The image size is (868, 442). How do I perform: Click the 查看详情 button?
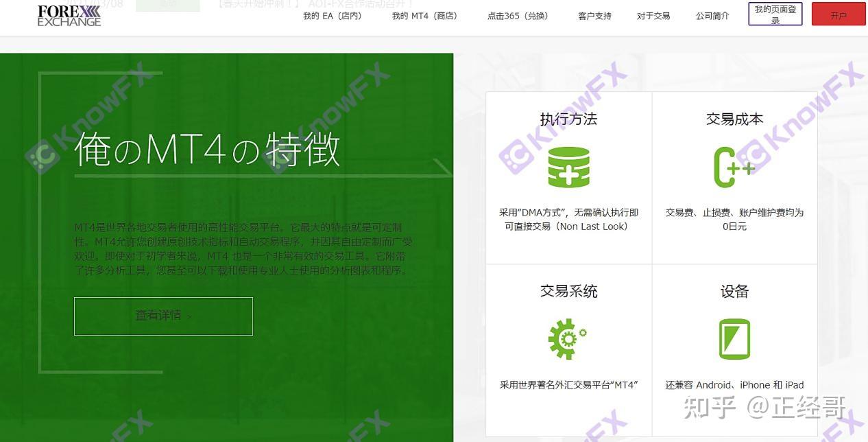[163, 315]
